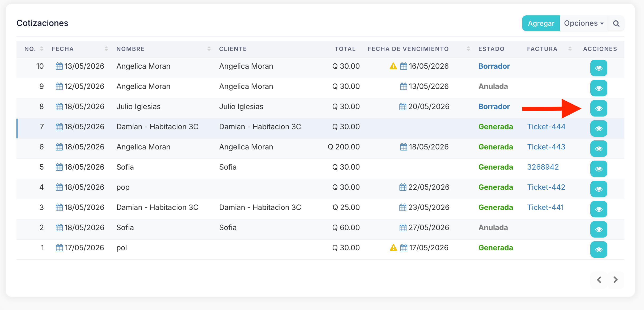Go to previous page arrow
This screenshot has width=644, height=310.
[x=599, y=280]
